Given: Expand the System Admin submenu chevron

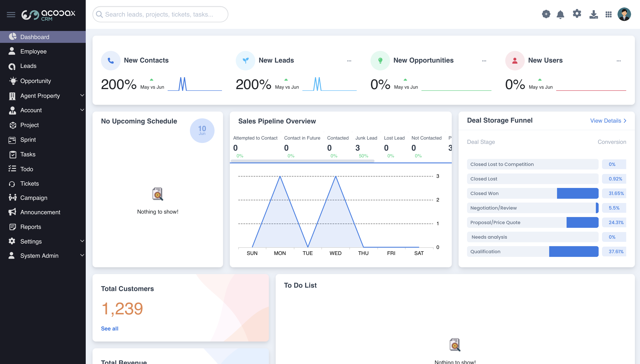Looking at the screenshot, I should tap(82, 255).
